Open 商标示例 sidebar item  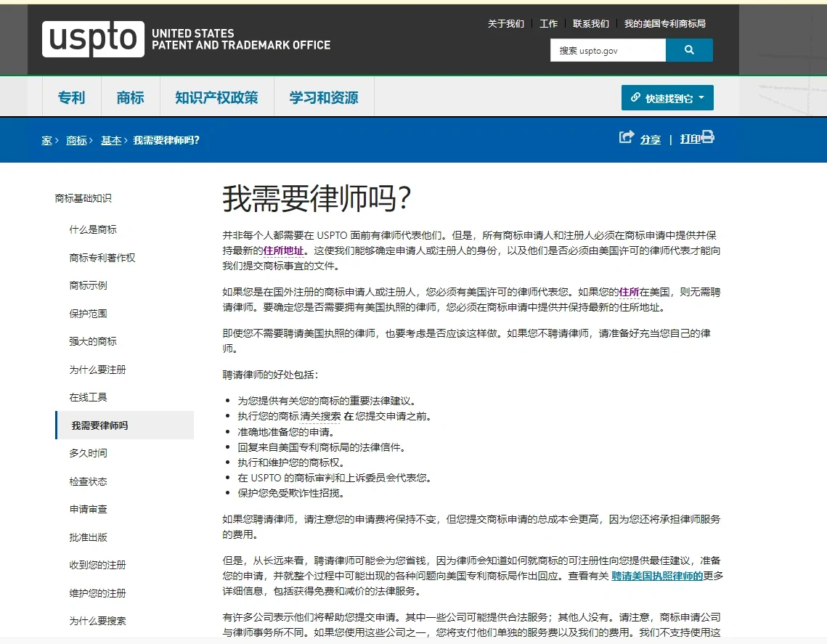88,285
